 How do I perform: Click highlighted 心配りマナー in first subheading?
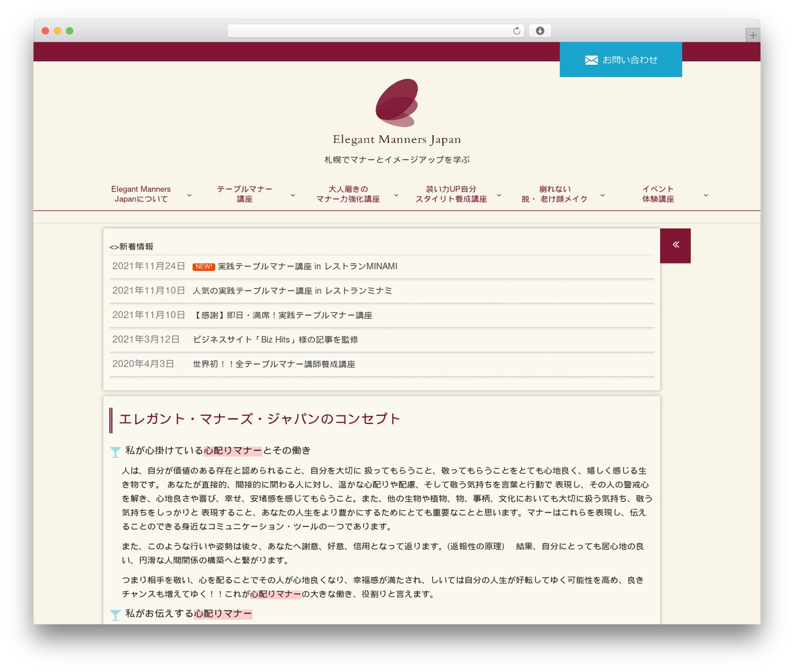[x=233, y=451]
